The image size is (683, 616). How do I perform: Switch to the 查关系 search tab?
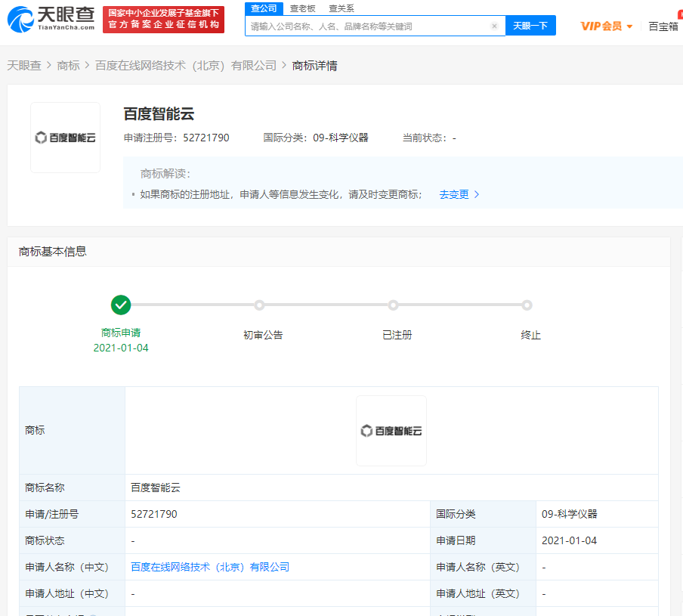(341, 8)
